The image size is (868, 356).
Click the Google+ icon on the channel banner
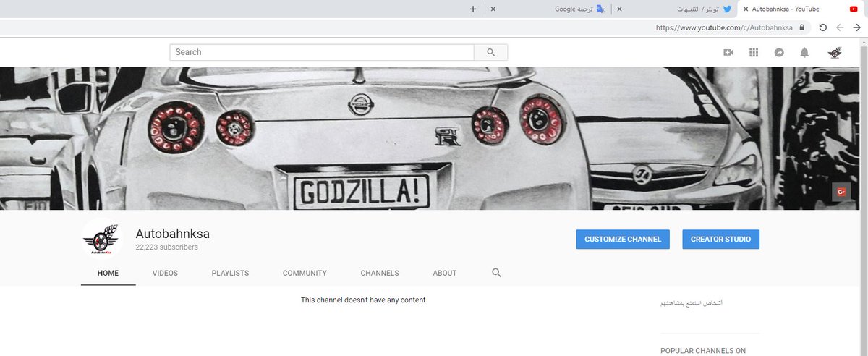click(841, 192)
